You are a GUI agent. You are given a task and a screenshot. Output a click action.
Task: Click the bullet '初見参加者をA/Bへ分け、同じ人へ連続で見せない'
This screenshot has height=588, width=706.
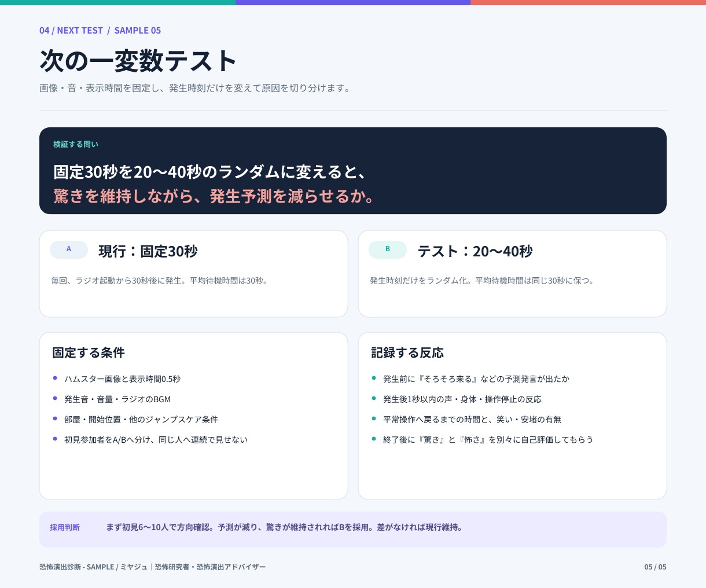pos(156,440)
